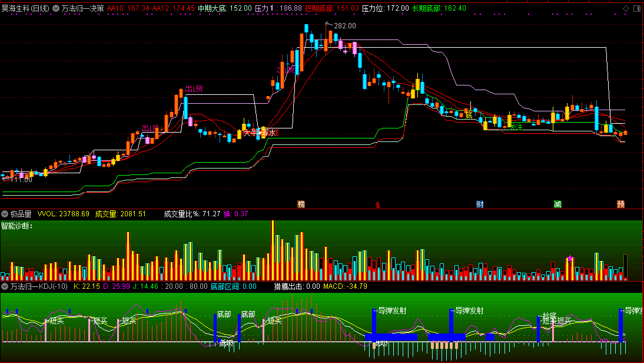Open the 预 forecast marker

pyautogui.click(x=620, y=204)
